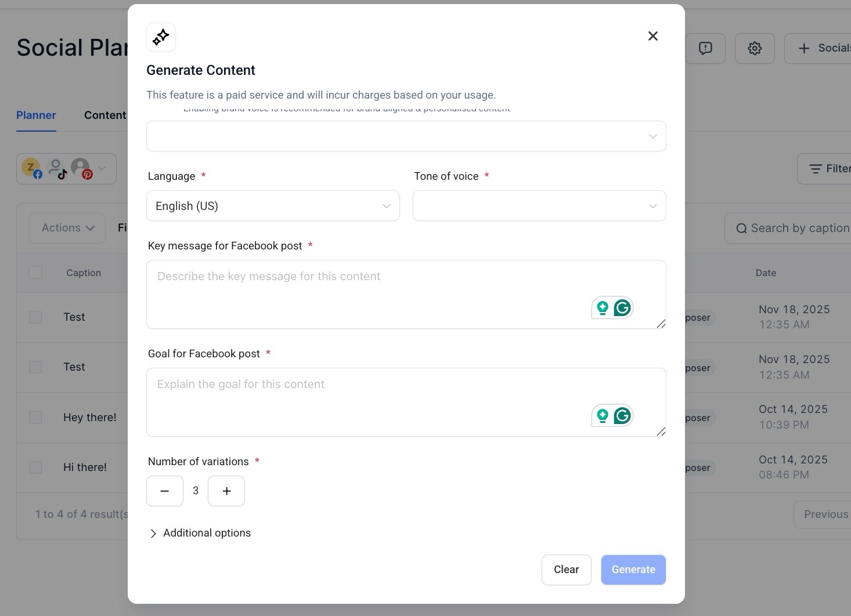Viewport: 851px width, 616px height.
Task: Check the 'Hi there!' row checkbox
Action: [x=35, y=468]
